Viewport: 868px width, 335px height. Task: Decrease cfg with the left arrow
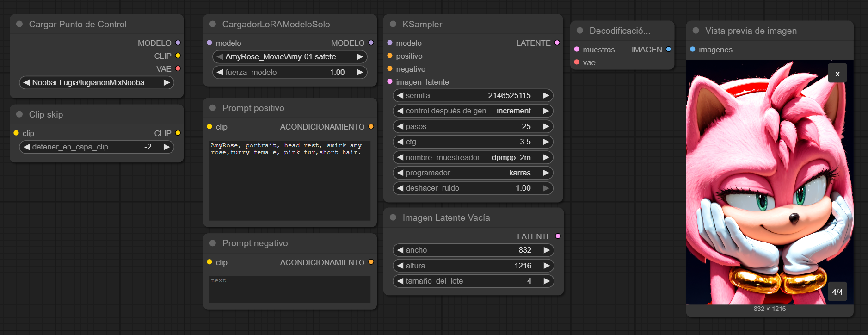(400, 142)
